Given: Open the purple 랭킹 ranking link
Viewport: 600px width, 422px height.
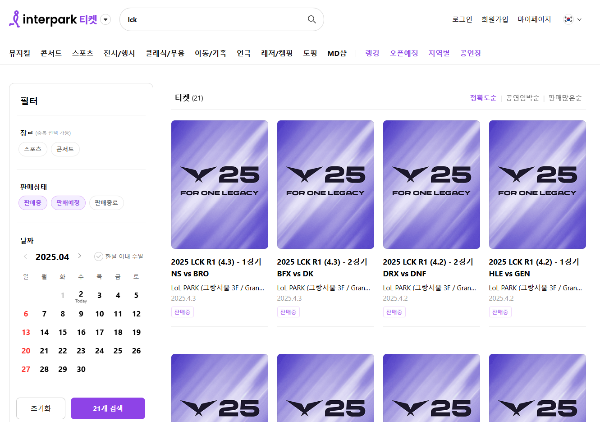Looking at the screenshot, I should coord(372,53).
